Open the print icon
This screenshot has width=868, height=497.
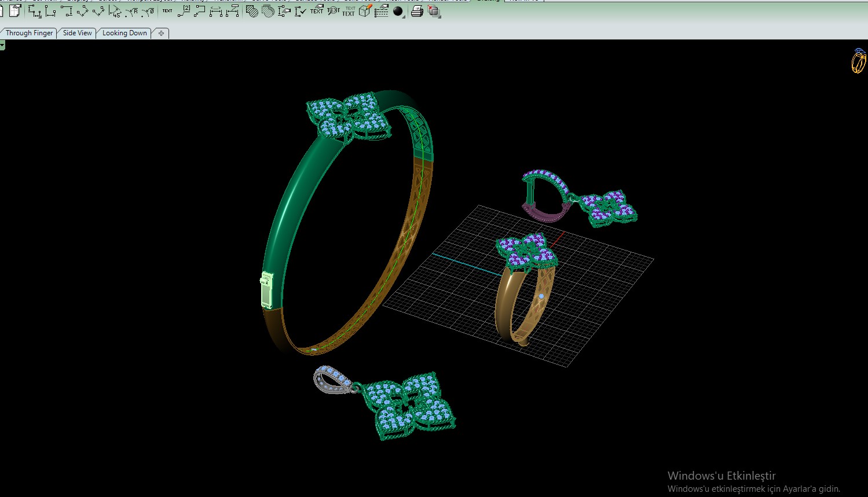(x=417, y=11)
